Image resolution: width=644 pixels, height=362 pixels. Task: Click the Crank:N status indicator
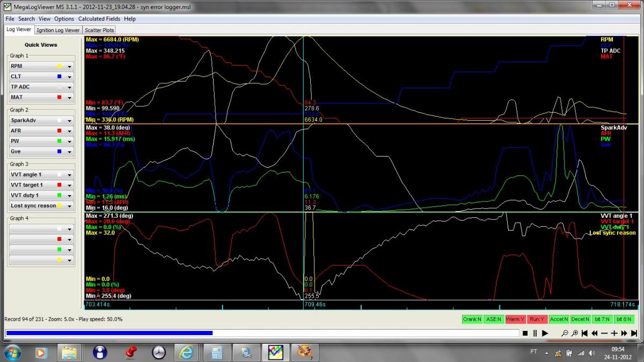click(x=472, y=319)
